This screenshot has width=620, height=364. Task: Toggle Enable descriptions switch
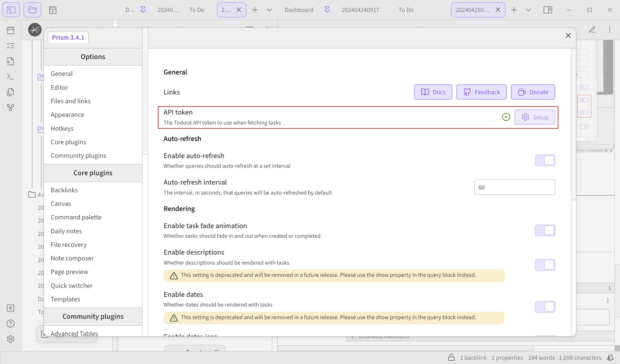pyautogui.click(x=545, y=265)
